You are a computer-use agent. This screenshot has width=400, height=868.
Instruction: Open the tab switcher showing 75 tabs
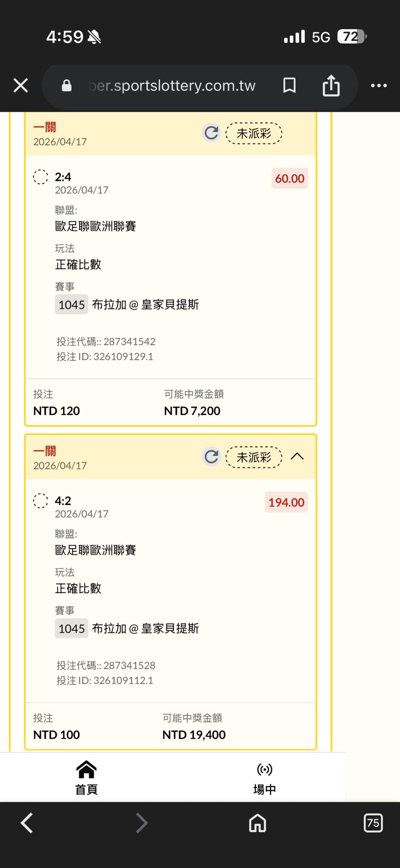pyautogui.click(x=373, y=823)
